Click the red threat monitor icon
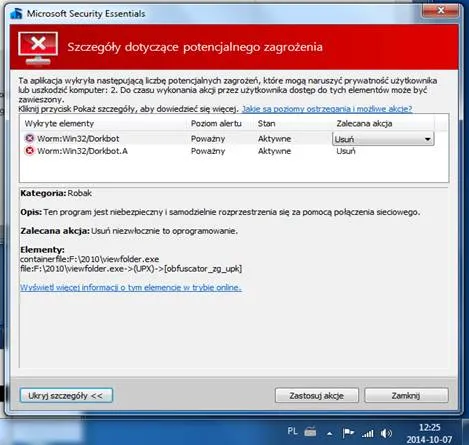469x445 pixels. tap(38, 48)
